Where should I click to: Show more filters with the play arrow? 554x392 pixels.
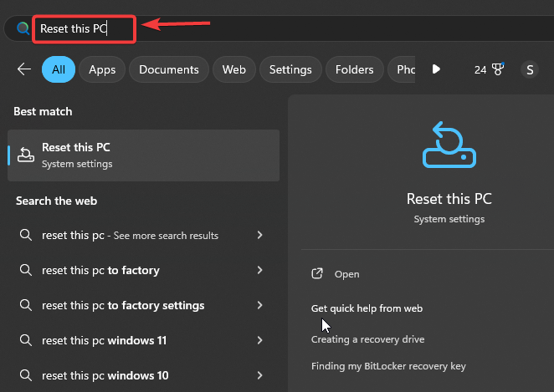pos(436,69)
